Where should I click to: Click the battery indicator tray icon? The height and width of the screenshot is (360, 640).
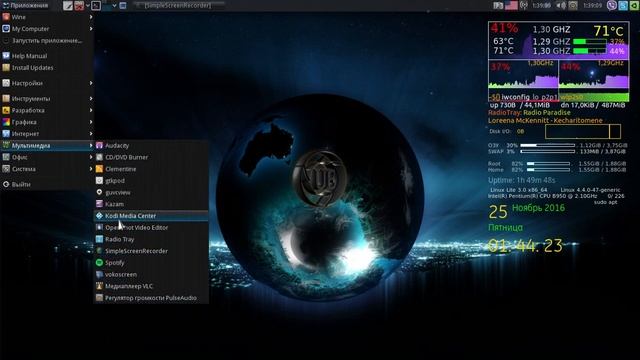coord(498,5)
